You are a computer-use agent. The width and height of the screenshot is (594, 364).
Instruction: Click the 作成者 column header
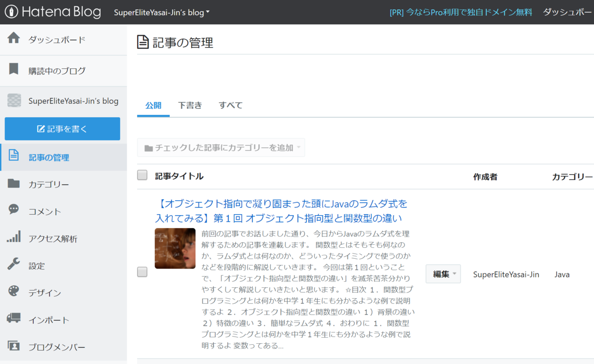click(x=485, y=177)
